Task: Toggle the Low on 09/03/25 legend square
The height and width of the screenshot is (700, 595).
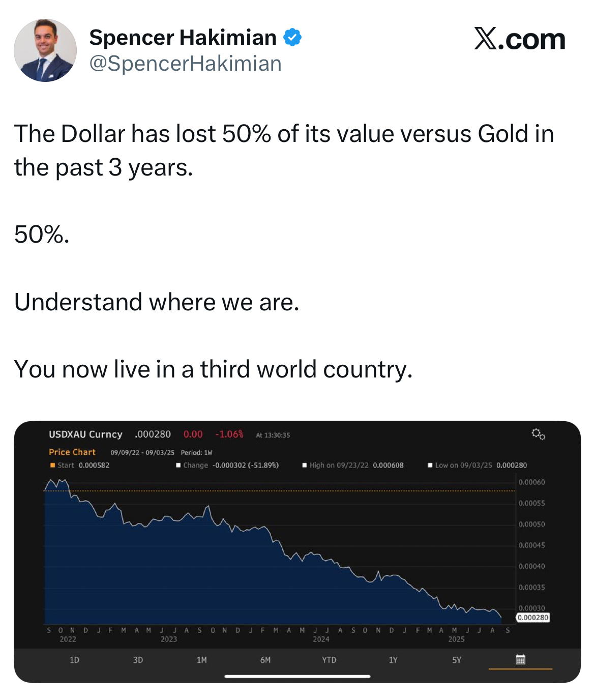Action: 430,465
